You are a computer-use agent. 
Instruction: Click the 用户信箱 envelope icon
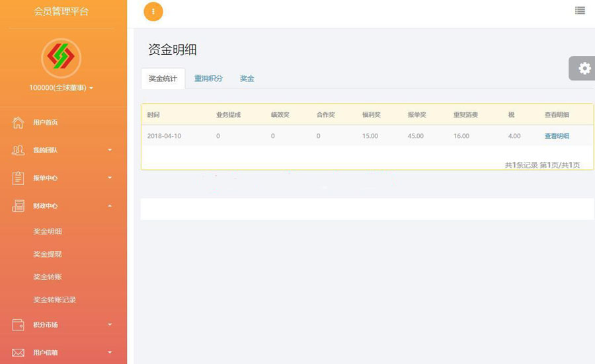[x=19, y=353]
